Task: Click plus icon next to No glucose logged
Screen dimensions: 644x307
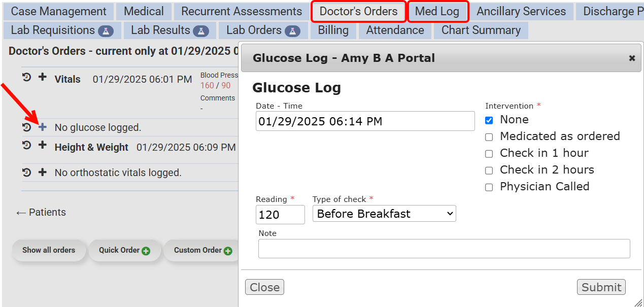Action: coord(43,127)
